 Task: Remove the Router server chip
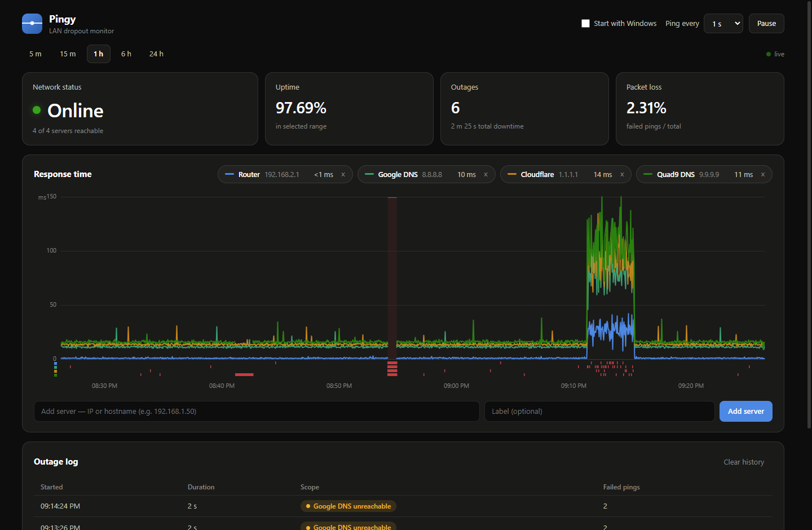click(343, 175)
